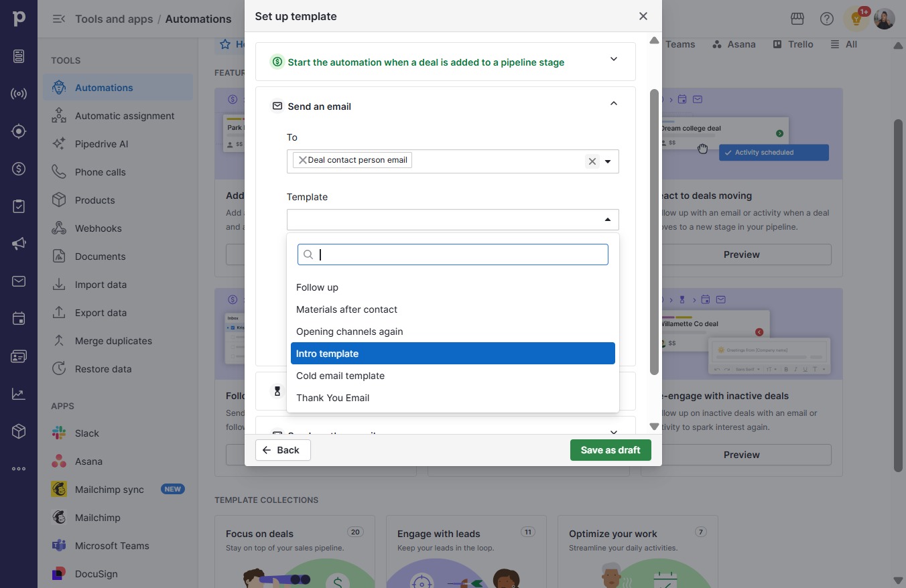
Task: Pick the Thank You Email template
Action: click(453, 398)
